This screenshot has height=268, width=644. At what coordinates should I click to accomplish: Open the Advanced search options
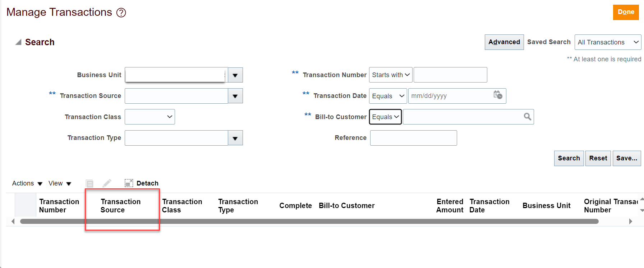[x=504, y=42]
